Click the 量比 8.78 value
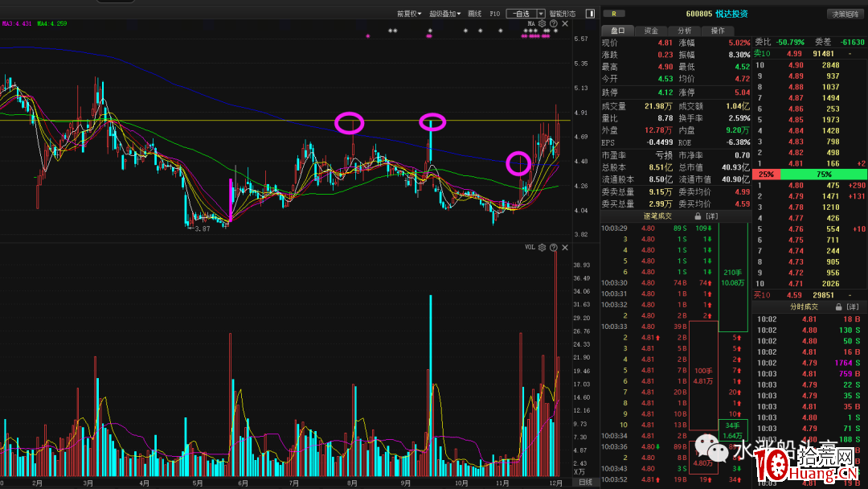The image size is (868, 489). coord(665,118)
